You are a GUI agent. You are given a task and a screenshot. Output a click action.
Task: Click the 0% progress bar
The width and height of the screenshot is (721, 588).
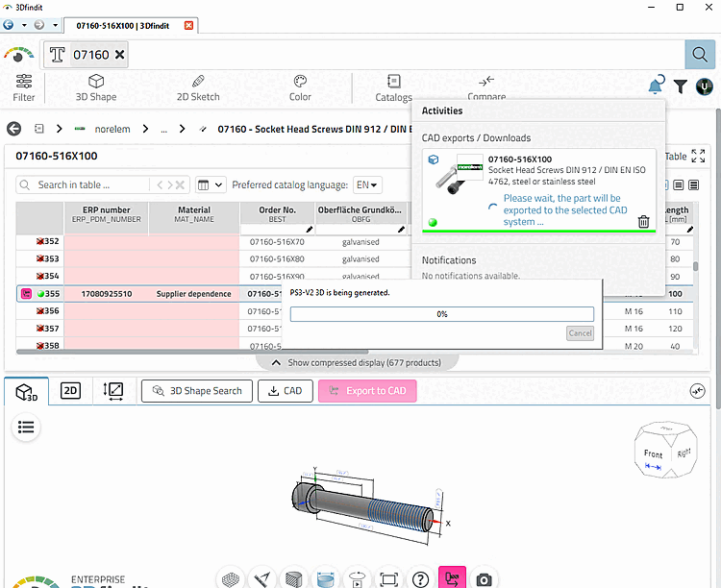tap(442, 314)
